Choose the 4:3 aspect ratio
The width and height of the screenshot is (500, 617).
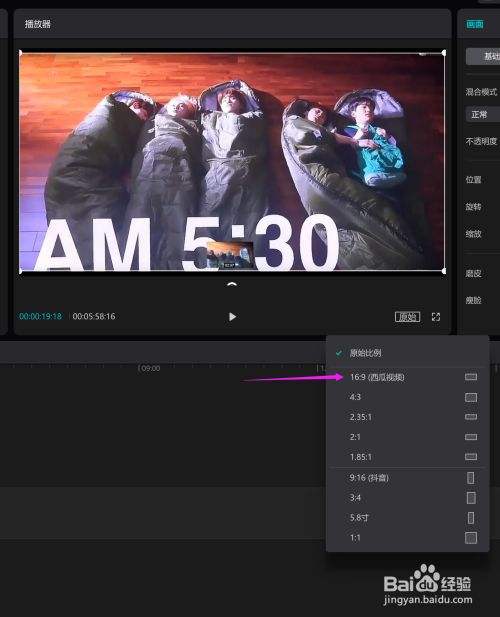point(408,397)
